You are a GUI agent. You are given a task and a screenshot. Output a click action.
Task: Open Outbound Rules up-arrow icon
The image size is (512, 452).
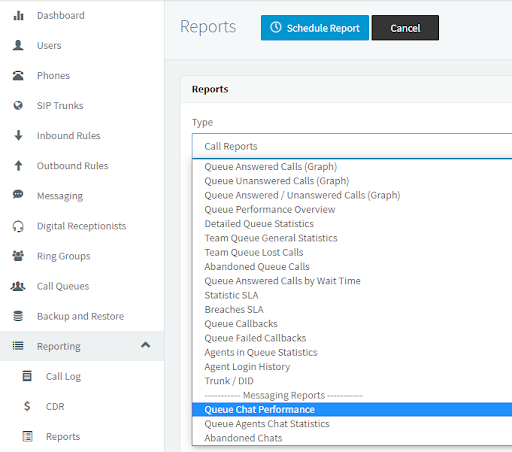click(x=18, y=165)
